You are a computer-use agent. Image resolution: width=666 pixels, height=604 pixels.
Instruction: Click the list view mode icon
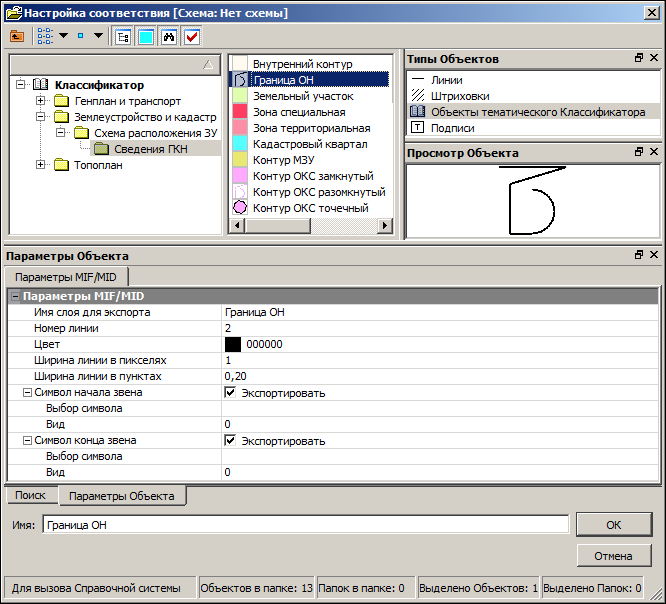(x=45, y=36)
